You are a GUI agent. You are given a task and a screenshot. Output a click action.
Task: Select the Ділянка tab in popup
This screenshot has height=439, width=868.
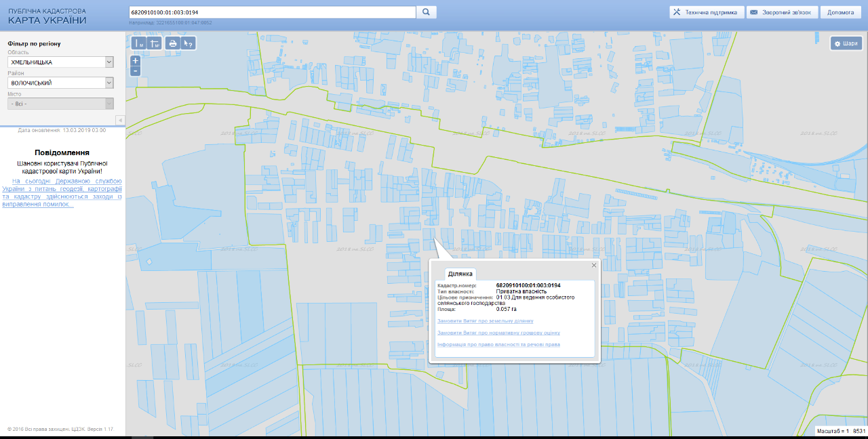460,274
